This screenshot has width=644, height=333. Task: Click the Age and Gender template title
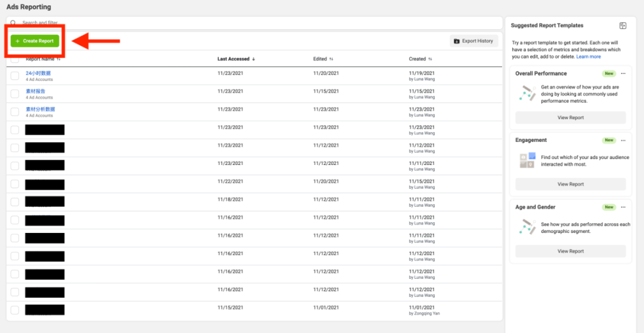click(535, 207)
